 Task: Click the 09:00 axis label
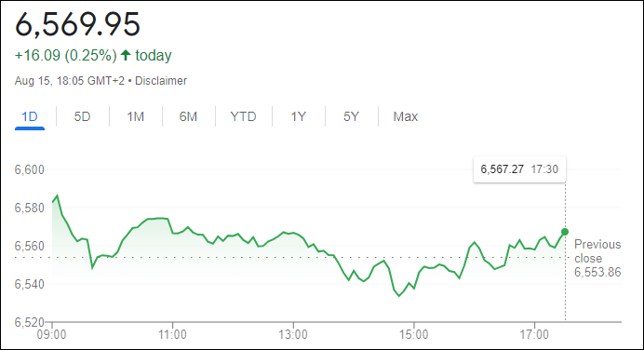pyautogui.click(x=52, y=335)
